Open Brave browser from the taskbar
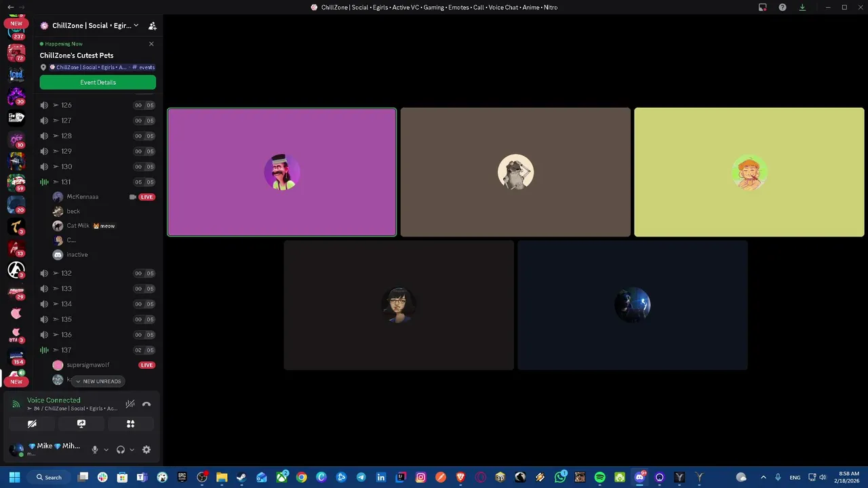Image resolution: width=868 pixels, height=488 pixels. click(460, 477)
